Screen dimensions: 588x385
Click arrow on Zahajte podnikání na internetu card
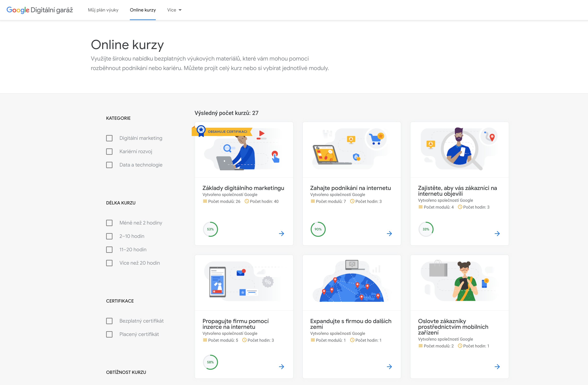click(x=389, y=233)
